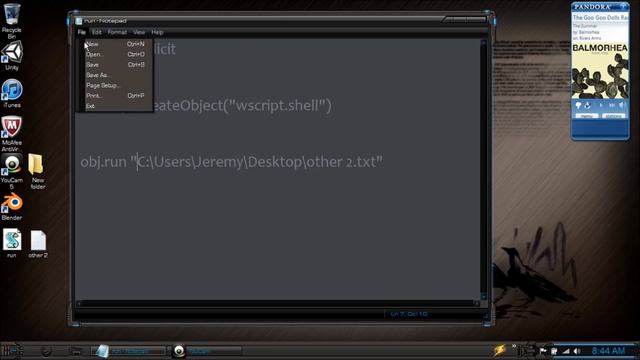Skip to next track in Pandora

click(611, 105)
